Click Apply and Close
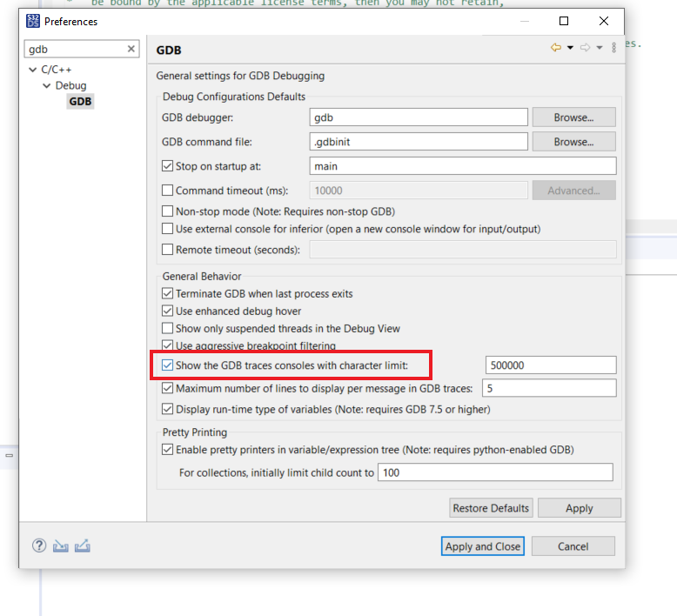The height and width of the screenshot is (616, 677). [x=483, y=546]
